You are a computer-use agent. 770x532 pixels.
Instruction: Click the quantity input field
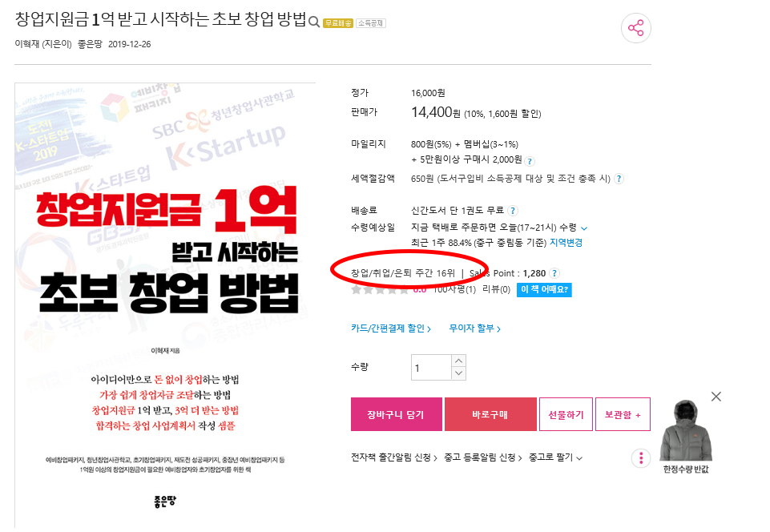click(x=431, y=368)
